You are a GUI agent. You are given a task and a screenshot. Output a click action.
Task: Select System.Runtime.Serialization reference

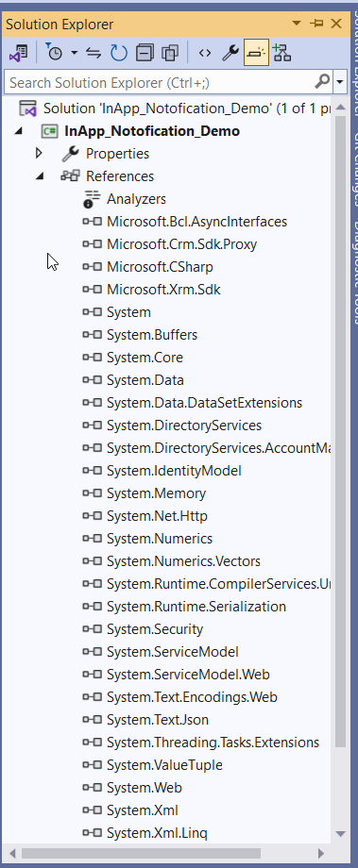tap(196, 607)
